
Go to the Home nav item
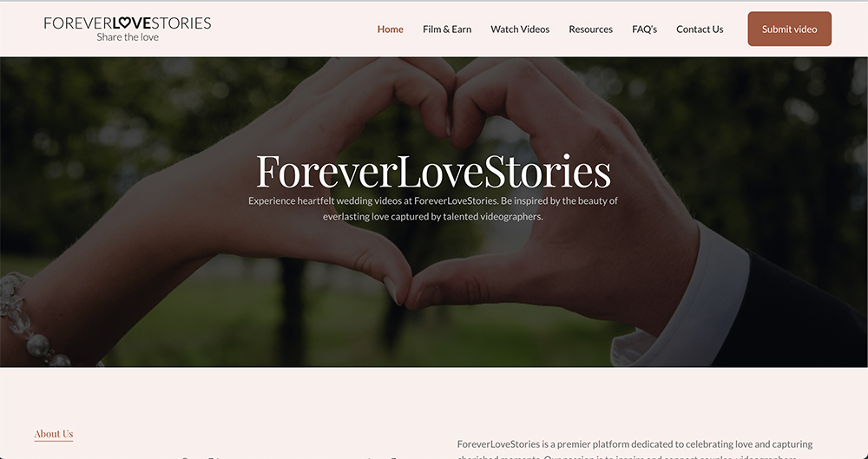tap(391, 30)
